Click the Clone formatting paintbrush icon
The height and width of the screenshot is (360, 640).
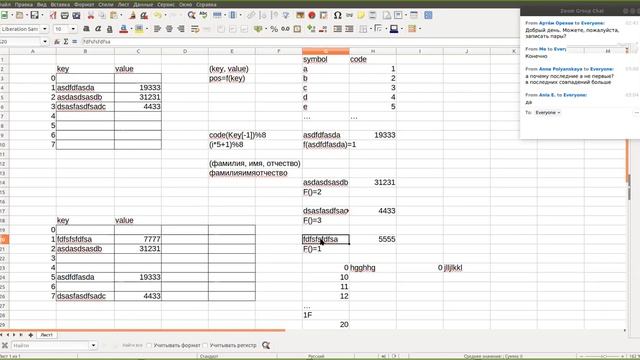(132, 15)
